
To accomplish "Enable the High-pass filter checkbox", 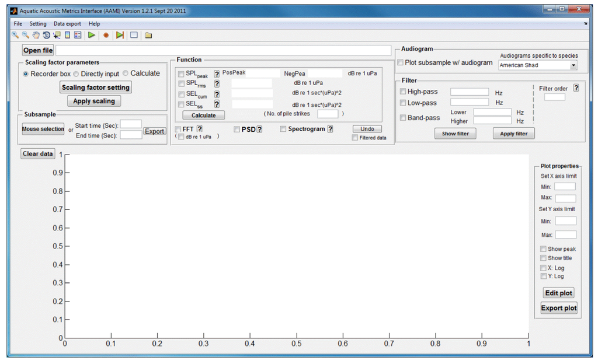I will (403, 92).
